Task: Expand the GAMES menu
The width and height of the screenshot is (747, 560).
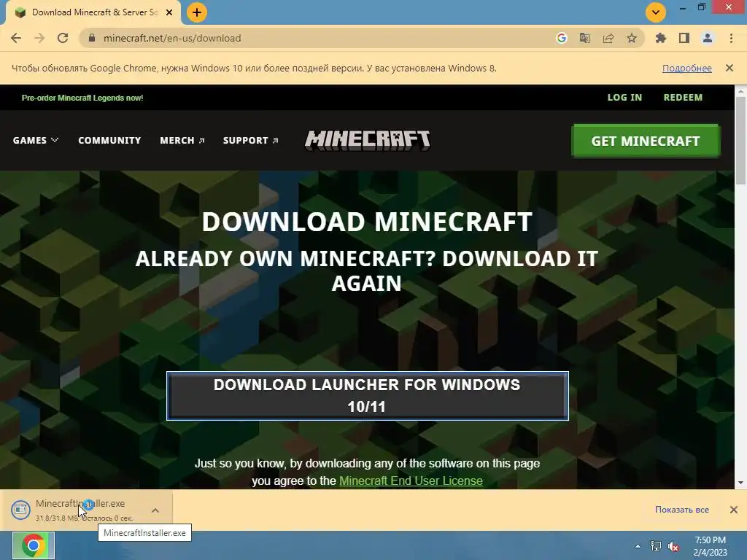Action: (35, 141)
